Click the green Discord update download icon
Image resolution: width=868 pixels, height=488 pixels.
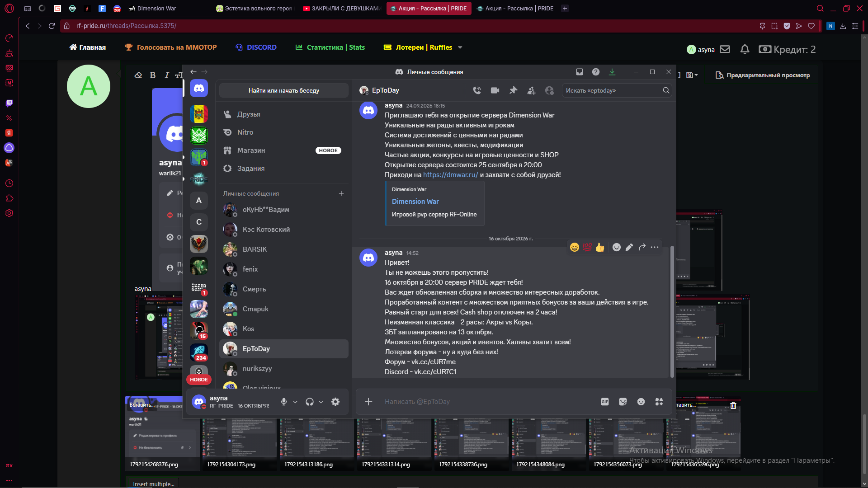(612, 72)
